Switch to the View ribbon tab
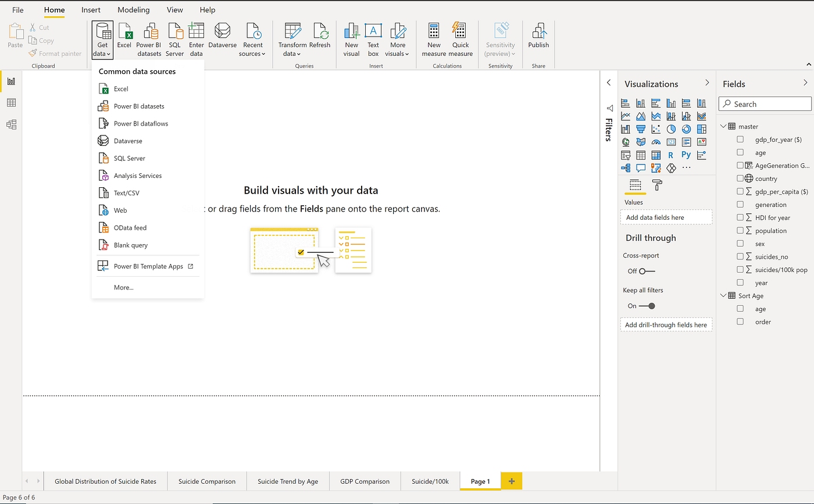This screenshot has height=504, width=814. click(174, 10)
